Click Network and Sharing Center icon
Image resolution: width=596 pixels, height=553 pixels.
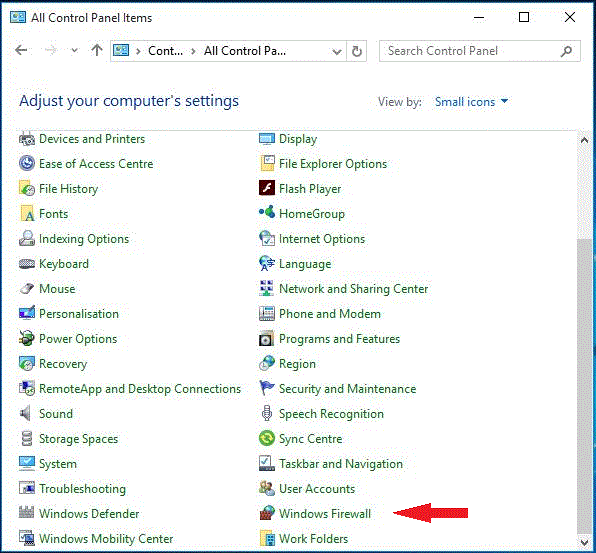[x=267, y=288]
